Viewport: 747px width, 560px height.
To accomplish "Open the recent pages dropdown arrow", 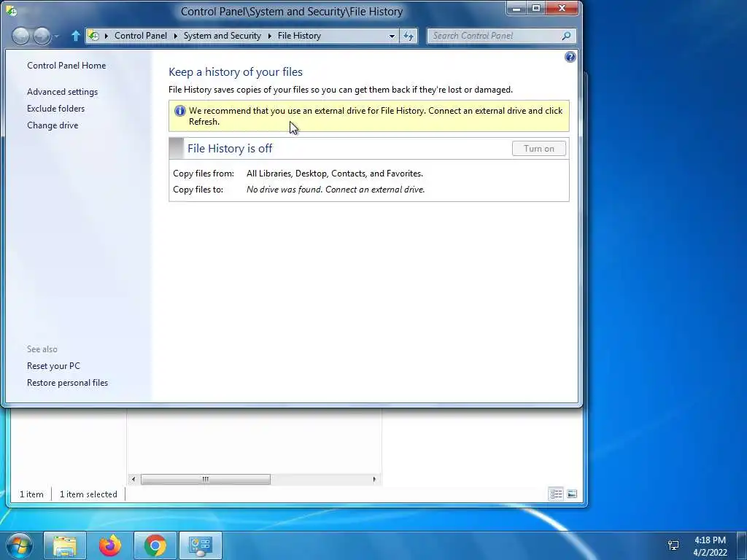I will click(x=56, y=36).
